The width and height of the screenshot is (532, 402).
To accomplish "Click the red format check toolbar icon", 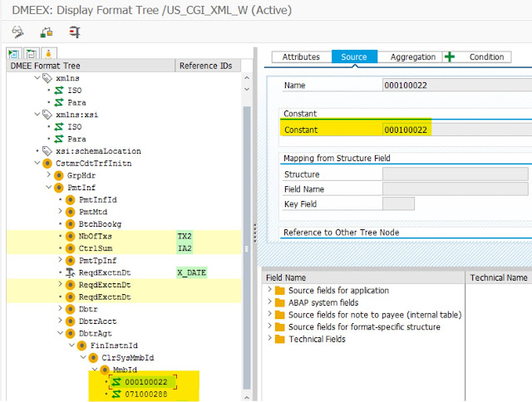I will pyautogui.click(x=75, y=32).
